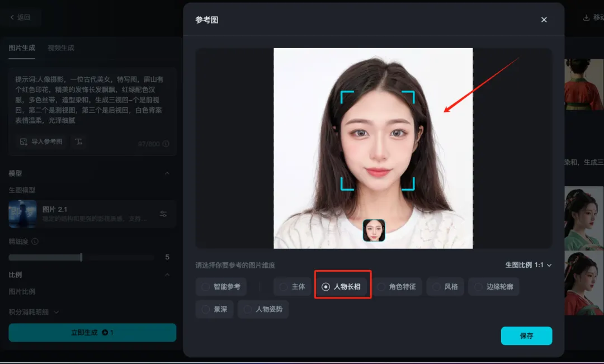Expand the 积分消耗明细 details

(34, 312)
